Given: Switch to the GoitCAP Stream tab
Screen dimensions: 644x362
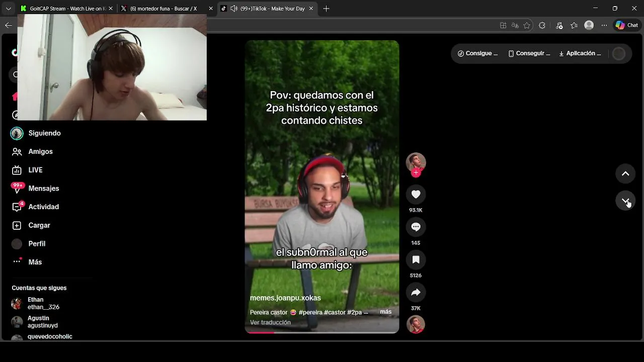Looking at the screenshot, I should pos(67,9).
